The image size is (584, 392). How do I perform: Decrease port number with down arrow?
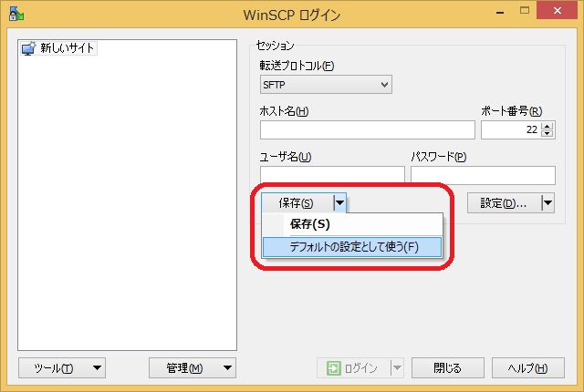[547, 134]
